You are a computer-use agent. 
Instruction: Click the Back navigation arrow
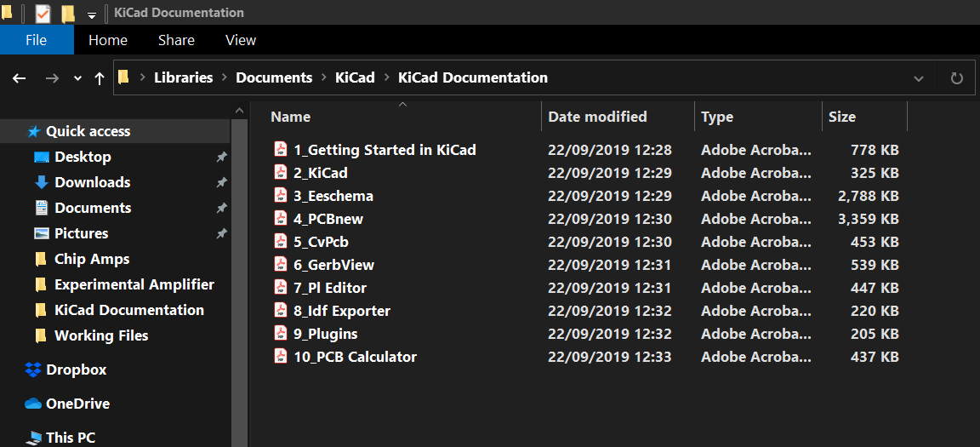(x=20, y=78)
